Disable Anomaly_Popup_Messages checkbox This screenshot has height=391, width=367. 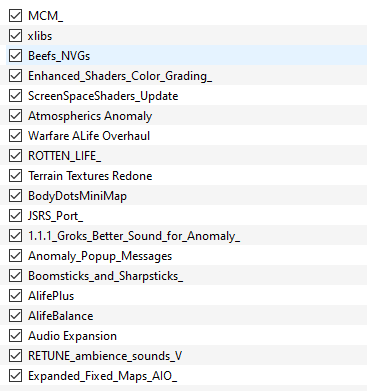(15, 256)
